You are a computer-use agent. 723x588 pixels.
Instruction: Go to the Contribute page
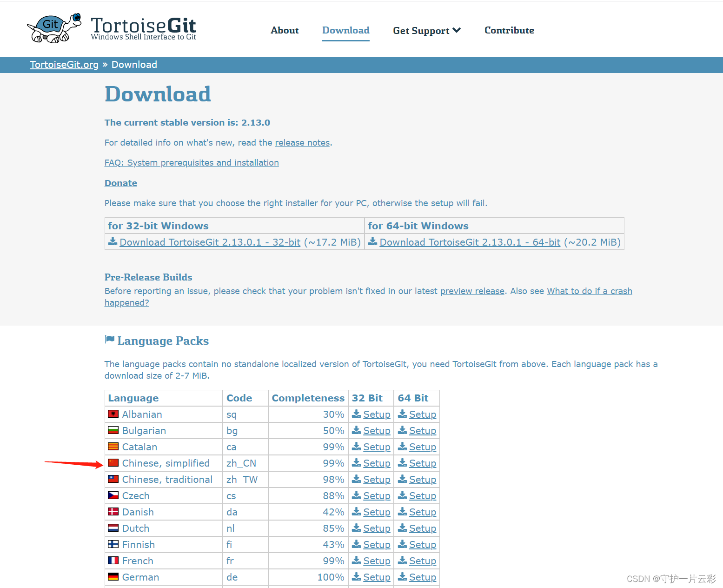tap(509, 30)
